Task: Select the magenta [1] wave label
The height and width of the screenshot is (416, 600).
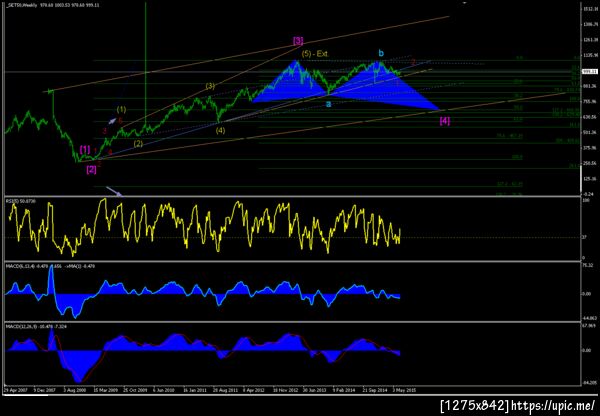Action: [85, 149]
